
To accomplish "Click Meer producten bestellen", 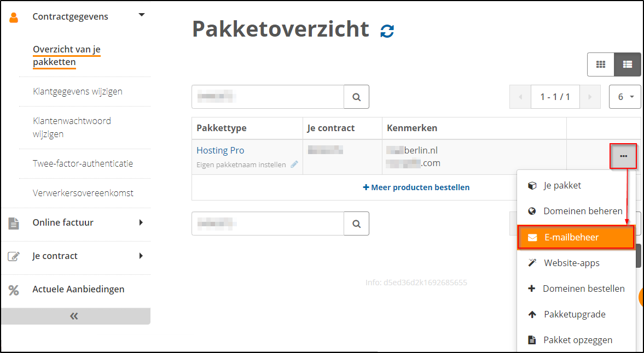I will coord(416,187).
